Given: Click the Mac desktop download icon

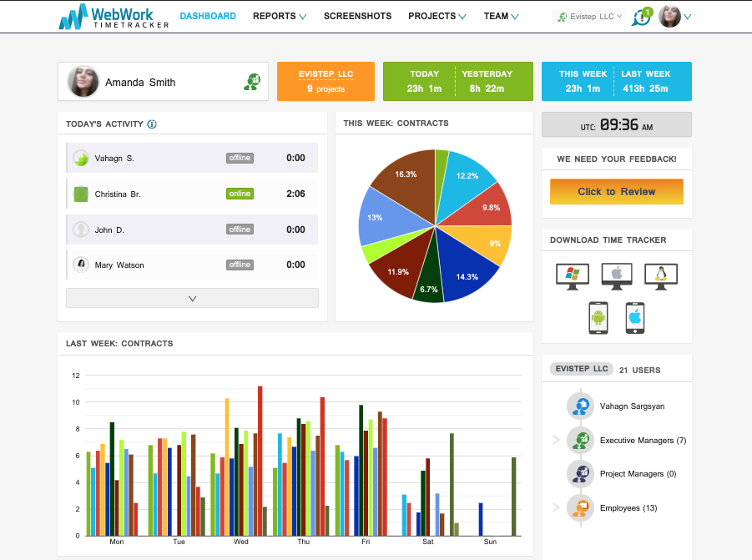Looking at the screenshot, I should coord(617,276).
